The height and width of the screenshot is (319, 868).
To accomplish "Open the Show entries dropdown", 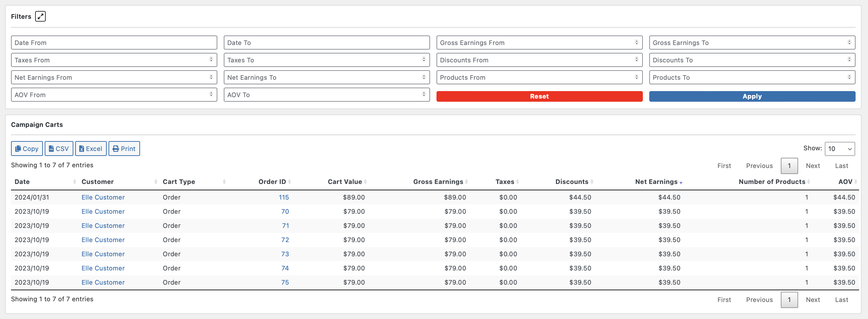I will point(840,149).
